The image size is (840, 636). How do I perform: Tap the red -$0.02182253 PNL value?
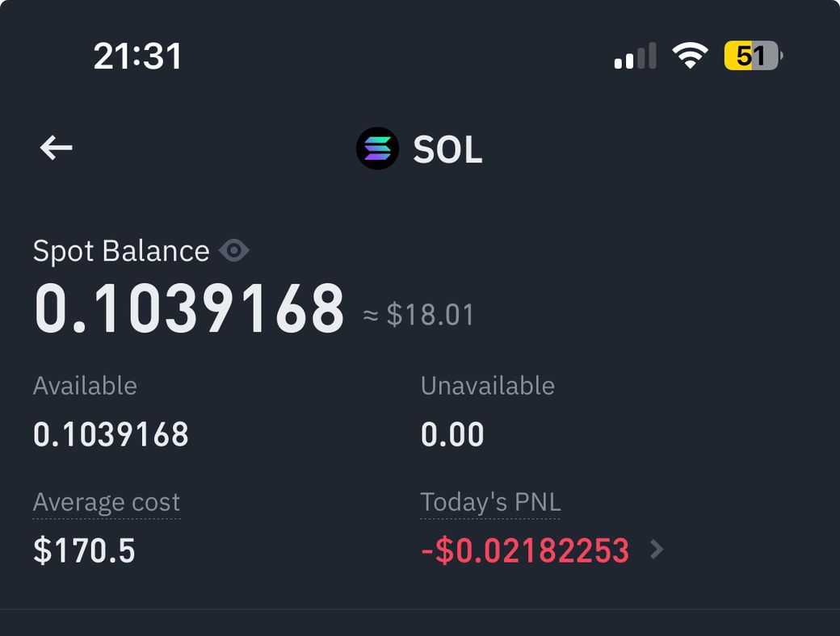(525, 550)
